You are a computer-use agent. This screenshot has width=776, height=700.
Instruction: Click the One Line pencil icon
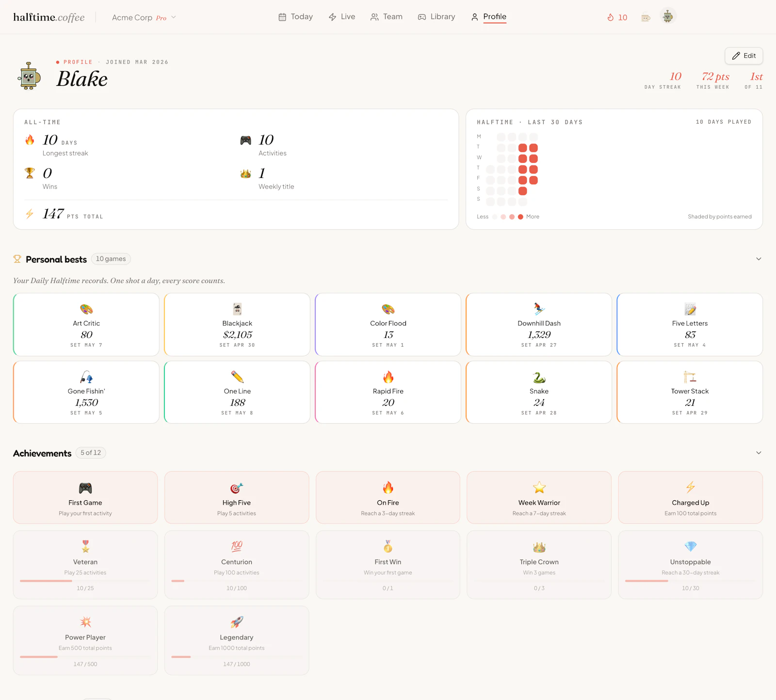pos(237,377)
